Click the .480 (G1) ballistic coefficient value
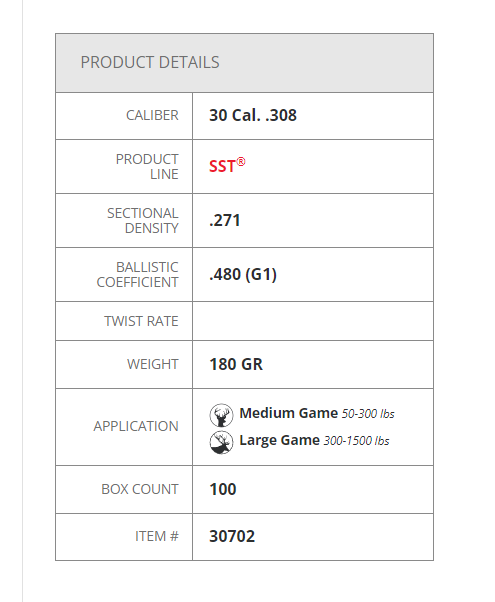The width and height of the screenshot is (495, 602). pos(243,275)
